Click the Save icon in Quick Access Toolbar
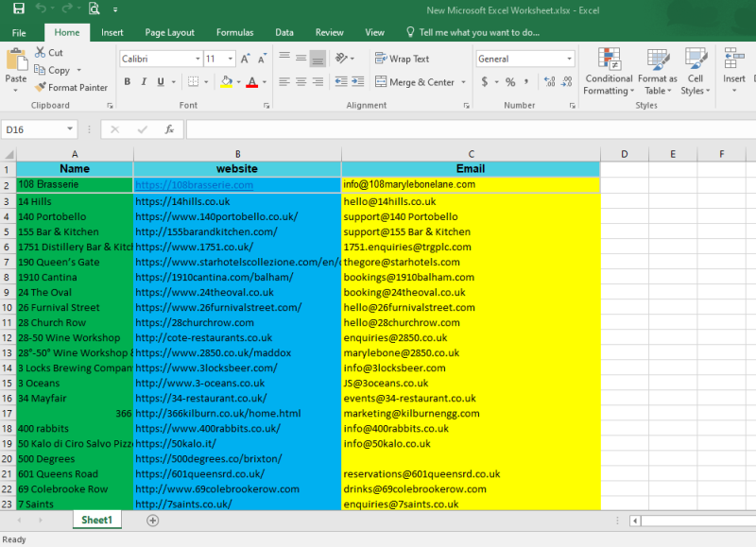Image resolution: width=756 pixels, height=547 pixels. (x=18, y=9)
